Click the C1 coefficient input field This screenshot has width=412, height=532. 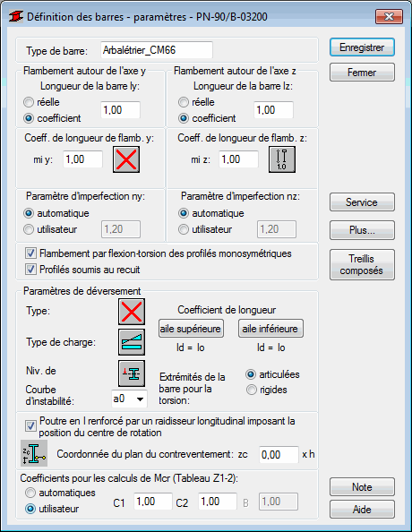tap(153, 502)
